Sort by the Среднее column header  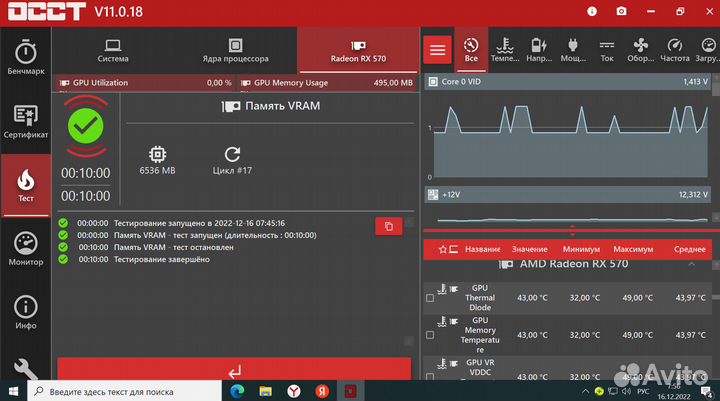pos(690,249)
